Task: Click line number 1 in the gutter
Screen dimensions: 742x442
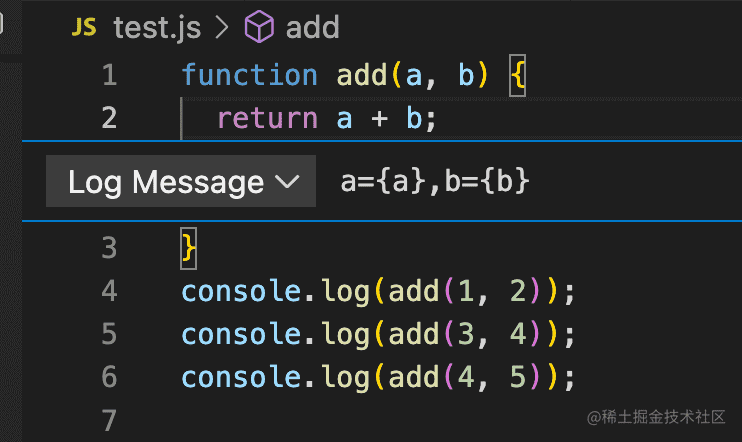Action: (x=109, y=75)
